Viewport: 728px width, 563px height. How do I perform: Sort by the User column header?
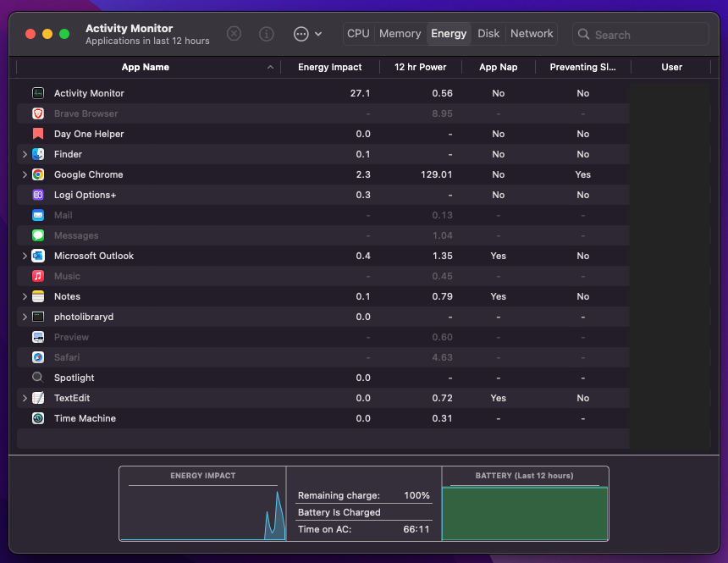pos(672,68)
